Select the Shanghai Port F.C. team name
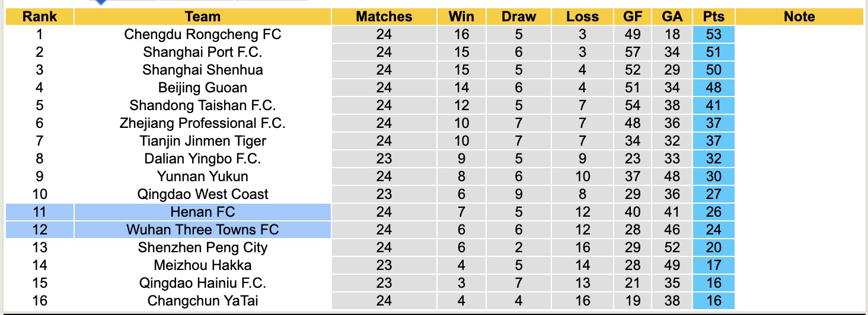868x315 pixels. pyautogui.click(x=202, y=52)
